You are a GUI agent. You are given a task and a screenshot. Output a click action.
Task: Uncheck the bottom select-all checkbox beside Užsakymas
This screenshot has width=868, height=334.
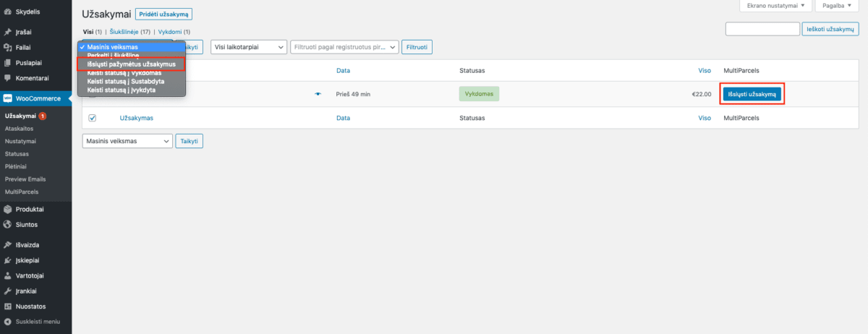click(92, 118)
